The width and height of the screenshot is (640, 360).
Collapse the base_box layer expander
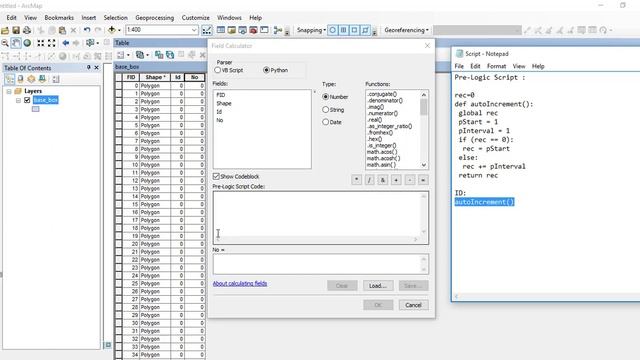click(x=18, y=100)
